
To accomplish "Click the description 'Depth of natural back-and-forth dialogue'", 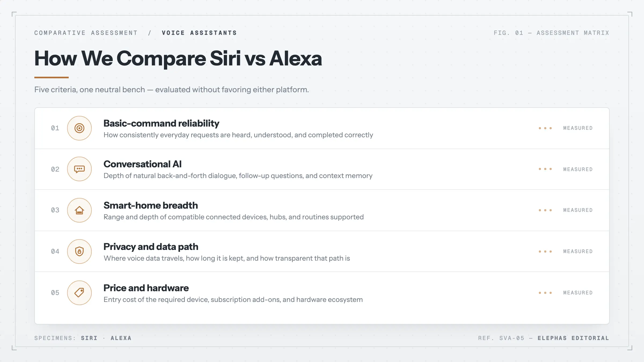I will 238,176.
